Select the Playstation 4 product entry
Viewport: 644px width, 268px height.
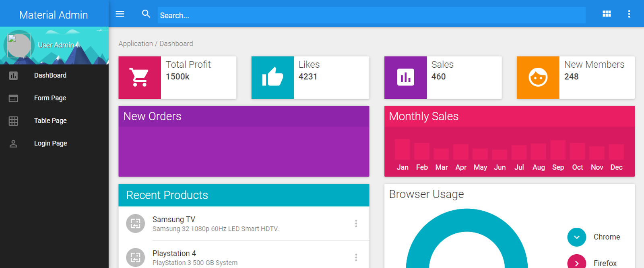pyautogui.click(x=244, y=255)
